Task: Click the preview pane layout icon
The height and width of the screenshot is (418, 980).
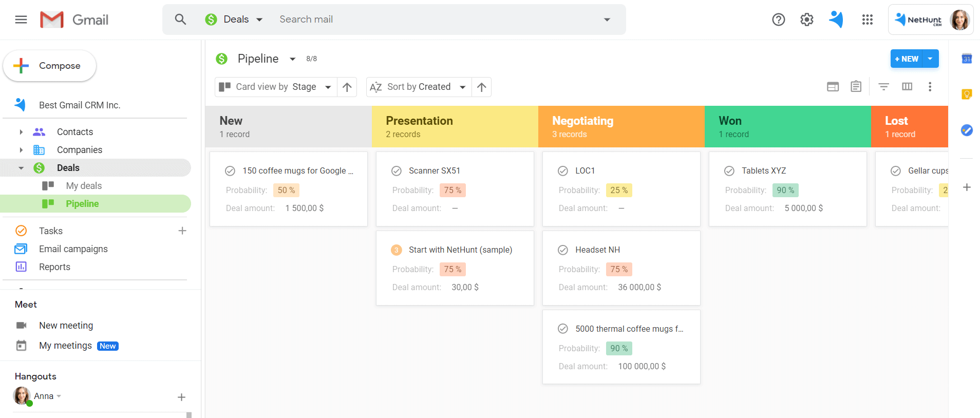Action: click(x=833, y=87)
